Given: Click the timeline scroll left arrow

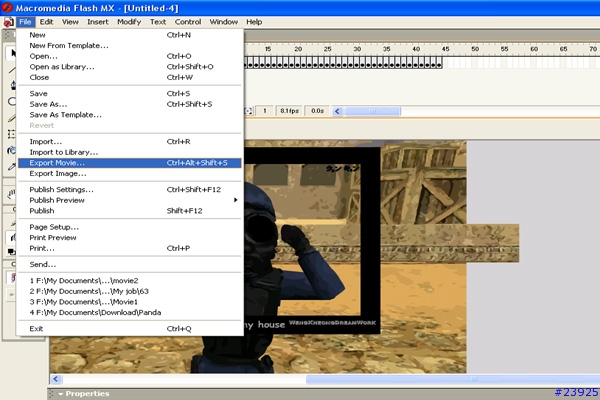Looking at the screenshot, I should (x=337, y=111).
